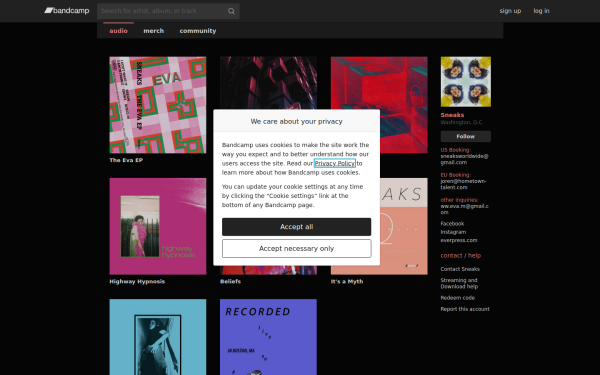Switch to the merch tab
Image resolution: width=600 pixels, height=375 pixels.
tap(153, 31)
